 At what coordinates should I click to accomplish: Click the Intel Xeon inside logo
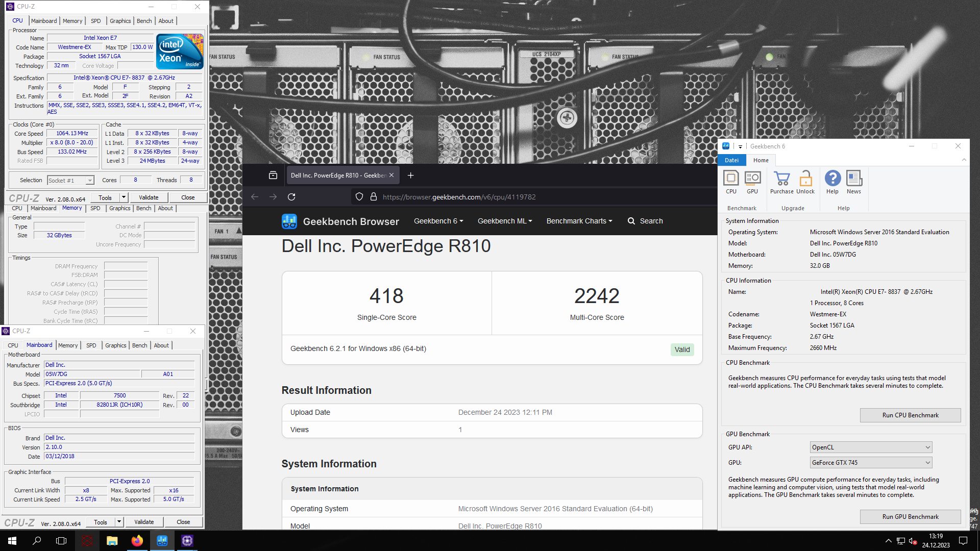pos(180,51)
